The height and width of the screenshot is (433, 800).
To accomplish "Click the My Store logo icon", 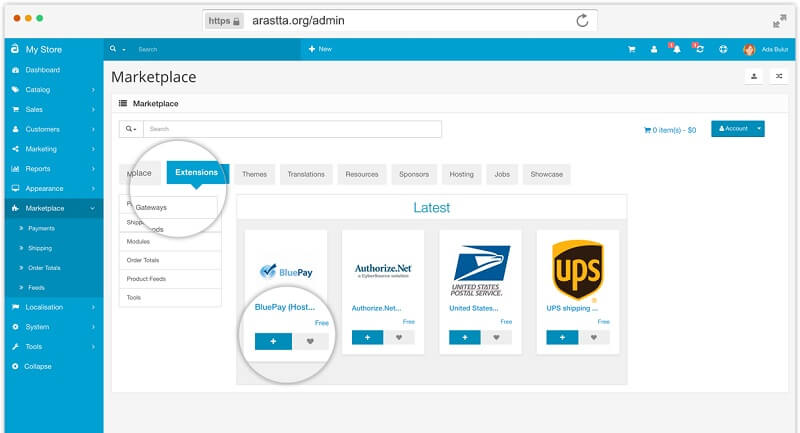I will coord(15,49).
